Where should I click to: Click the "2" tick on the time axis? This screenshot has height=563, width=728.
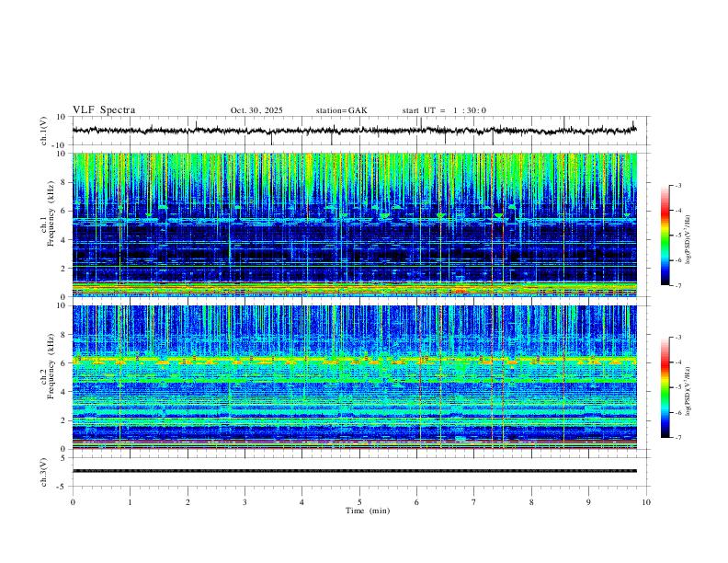pos(188,502)
